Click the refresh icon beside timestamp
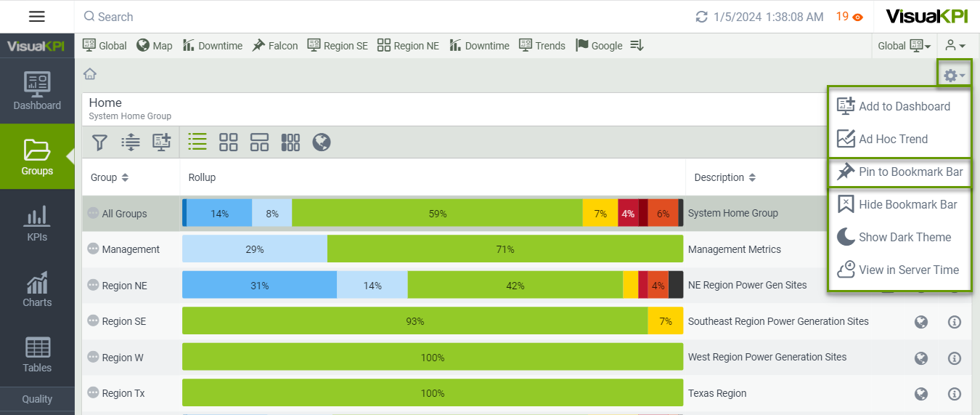980x415 pixels. pos(701,17)
